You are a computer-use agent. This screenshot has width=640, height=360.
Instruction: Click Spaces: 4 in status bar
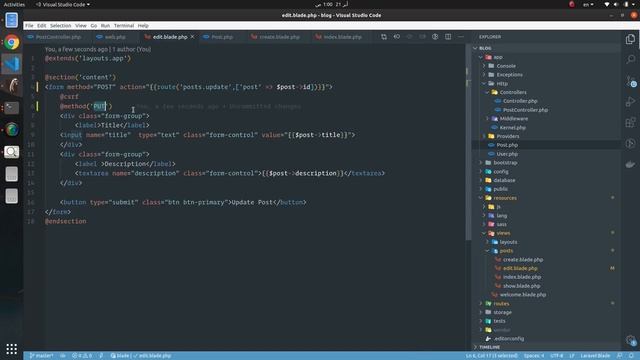tap(534, 356)
